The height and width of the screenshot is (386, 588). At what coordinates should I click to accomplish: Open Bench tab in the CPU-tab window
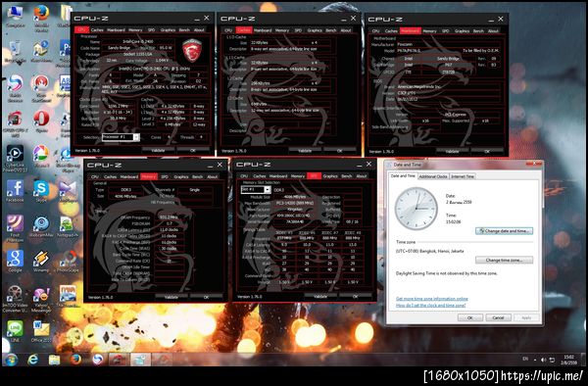click(x=184, y=30)
